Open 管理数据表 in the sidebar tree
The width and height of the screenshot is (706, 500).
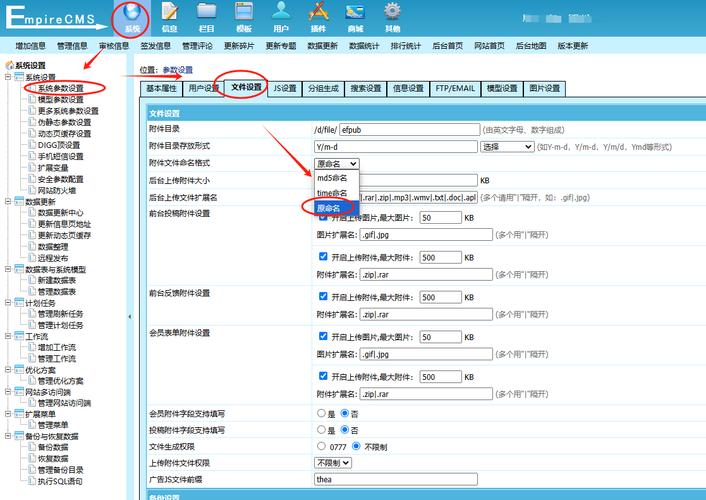(x=57, y=291)
